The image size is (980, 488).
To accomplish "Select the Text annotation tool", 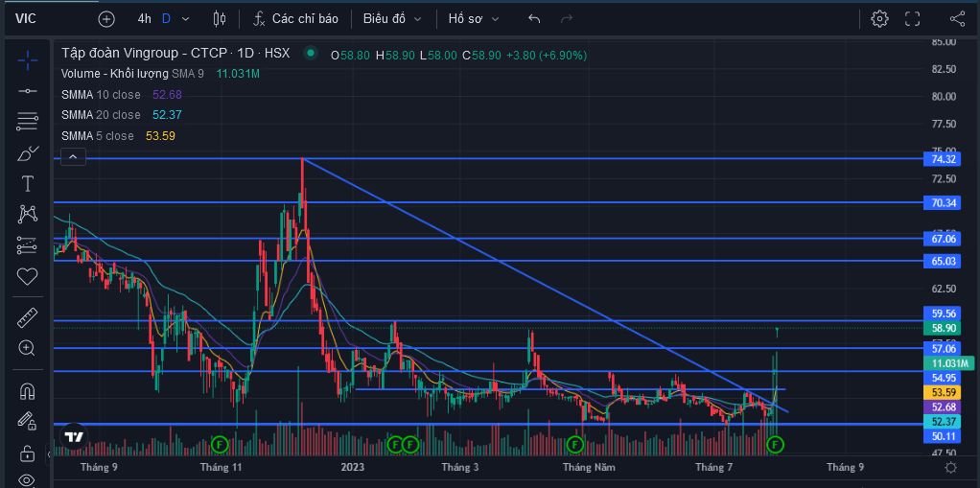I will point(28,184).
